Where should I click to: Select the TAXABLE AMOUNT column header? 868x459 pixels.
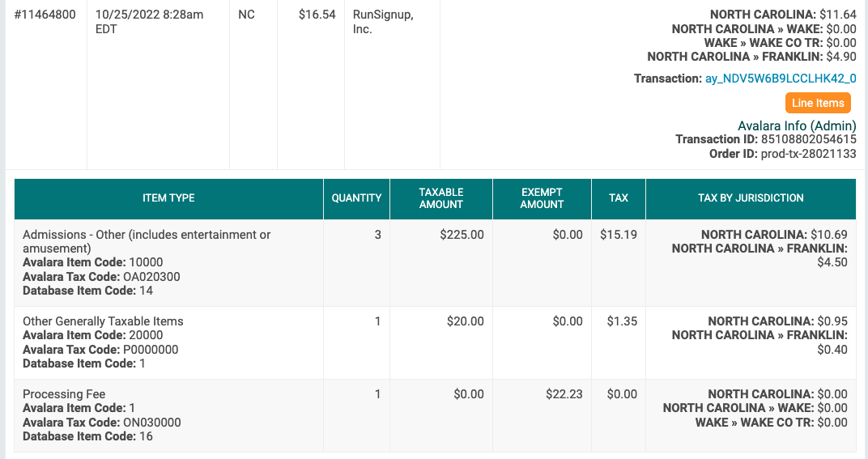pos(441,198)
